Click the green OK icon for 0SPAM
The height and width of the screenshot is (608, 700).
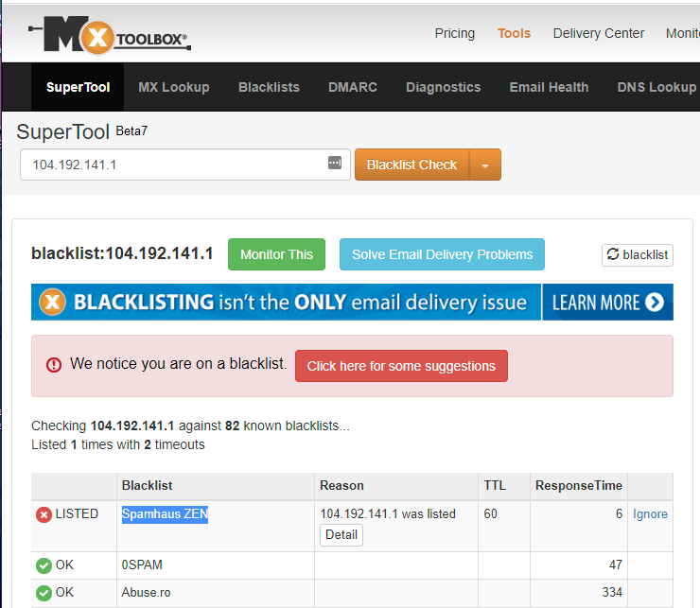coord(44,565)
